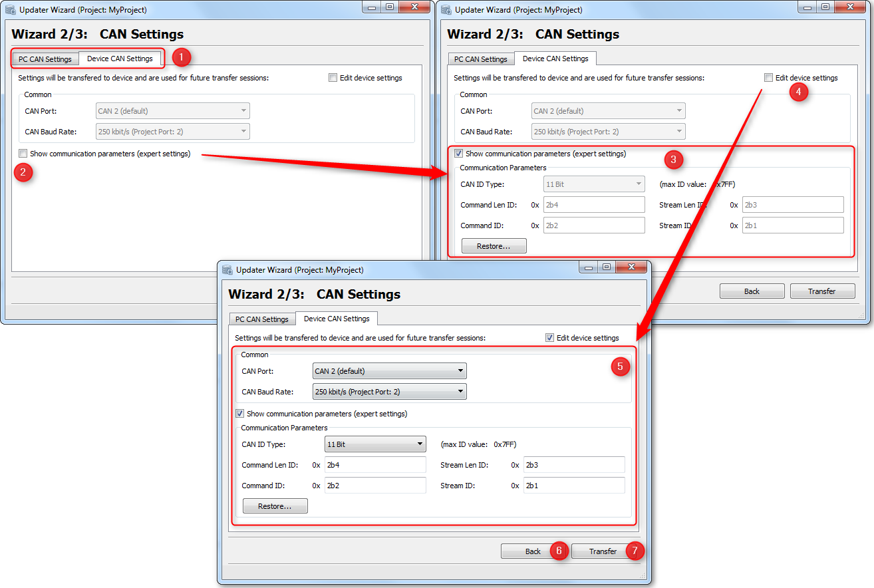874x588 pixels.
Task: Click inside the Command ID field showing '2b2'
Action: coord(375,485)
